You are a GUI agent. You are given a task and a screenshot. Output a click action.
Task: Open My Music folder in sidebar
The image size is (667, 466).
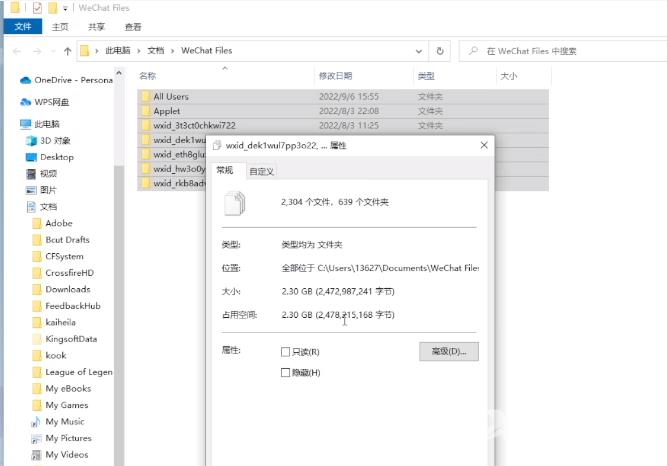64,422
